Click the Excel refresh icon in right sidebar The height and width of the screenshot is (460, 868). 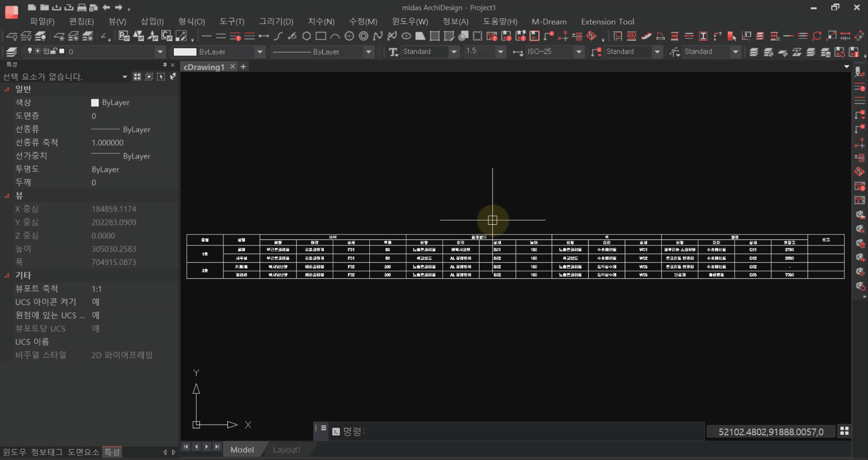coord(860,286)
